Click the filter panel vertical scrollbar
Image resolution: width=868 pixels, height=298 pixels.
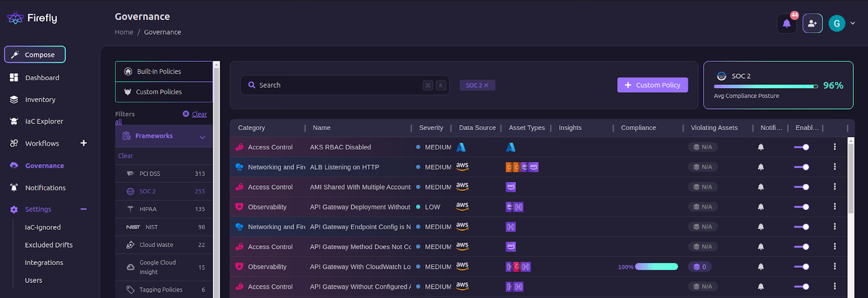click(x=216, y=179)
